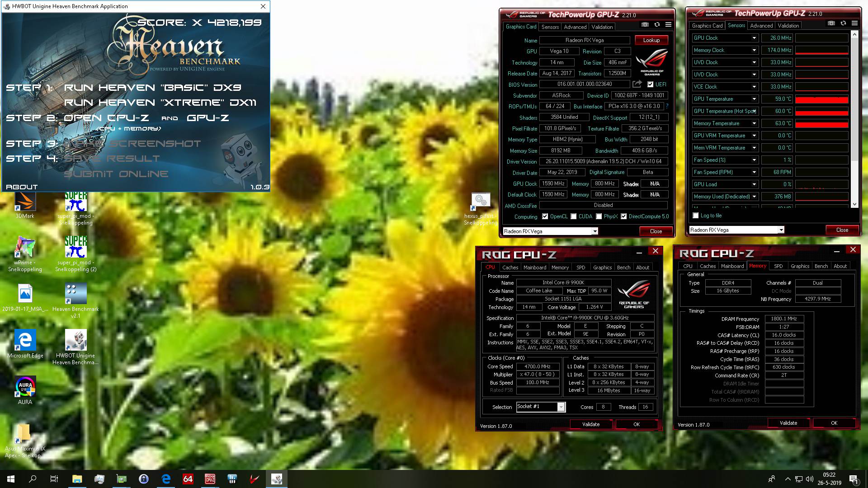Viewport: 868px width, 488px height.
Task: Select the Microsoft Edge desktop icon
Action: pyautogui.click(x=25, y=344)
